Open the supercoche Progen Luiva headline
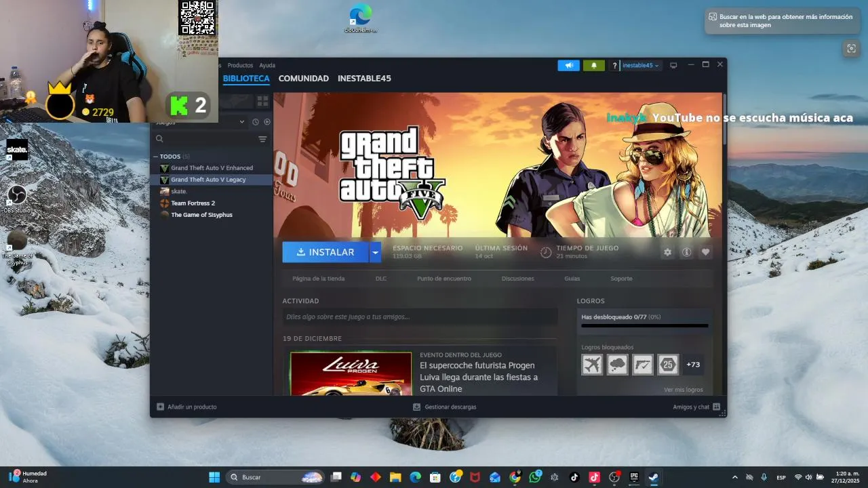The height and width of the screenshot is (488, 868). (479, 377)
